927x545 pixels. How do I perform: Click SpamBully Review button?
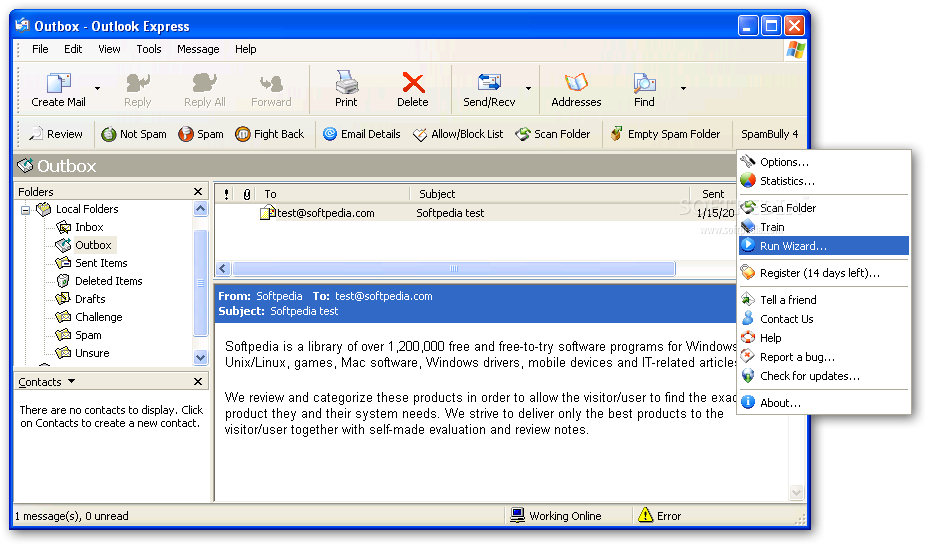(x=56, y=134)
